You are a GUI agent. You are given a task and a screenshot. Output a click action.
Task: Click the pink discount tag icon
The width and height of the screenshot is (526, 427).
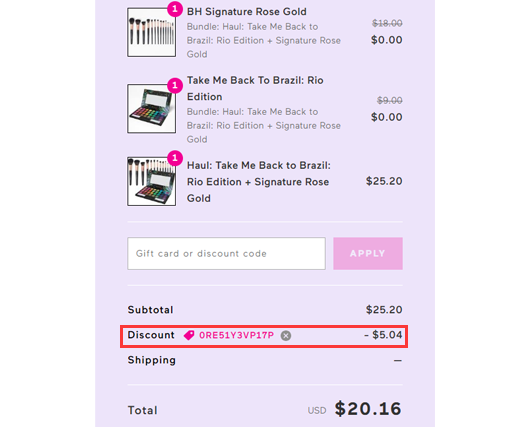(189, 335)
